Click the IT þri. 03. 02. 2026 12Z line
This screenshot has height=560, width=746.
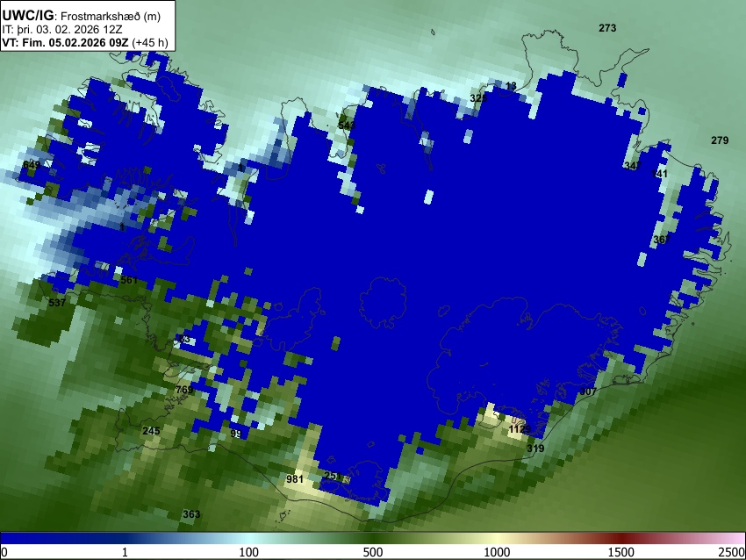62,30
